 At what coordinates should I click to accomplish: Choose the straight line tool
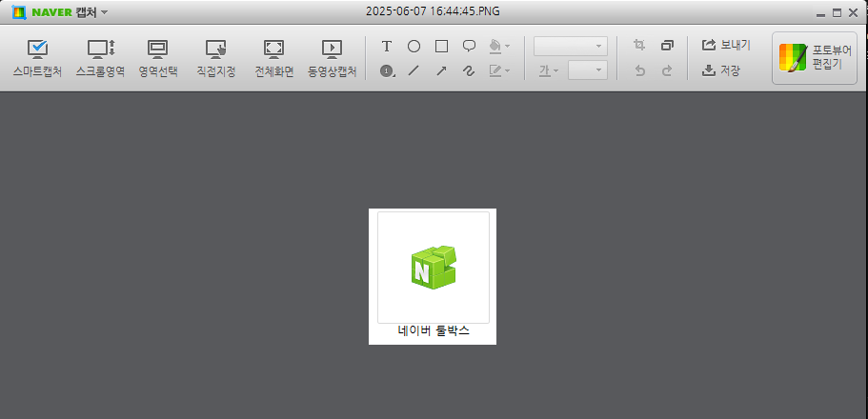[414, 70]
